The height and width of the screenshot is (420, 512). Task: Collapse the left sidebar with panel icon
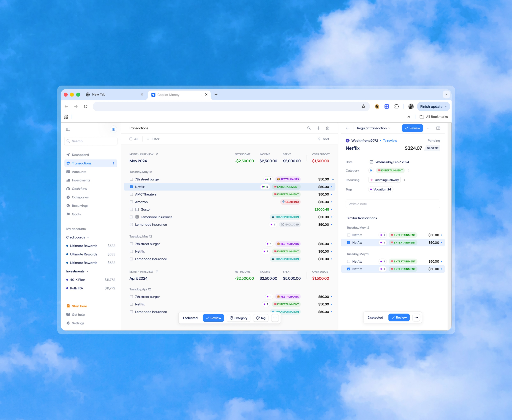pos(68,129)
